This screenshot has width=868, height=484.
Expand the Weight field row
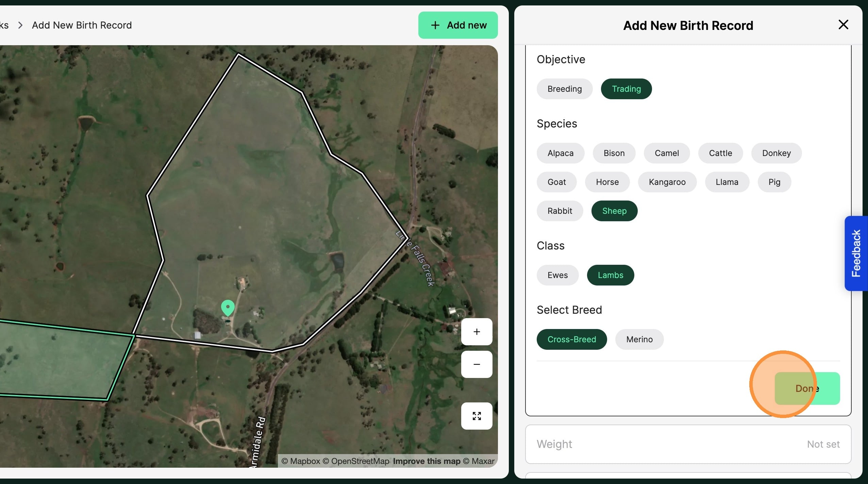688,444
